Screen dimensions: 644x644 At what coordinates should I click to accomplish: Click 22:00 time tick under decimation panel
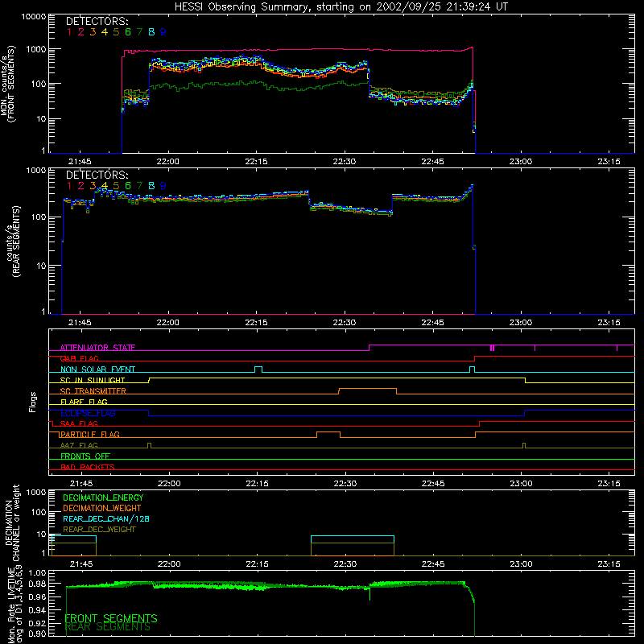tap(169, 564)
